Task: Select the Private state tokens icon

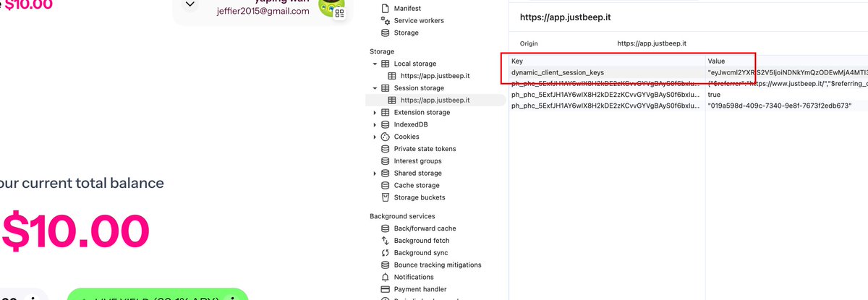Action: (x=386, y=149)
